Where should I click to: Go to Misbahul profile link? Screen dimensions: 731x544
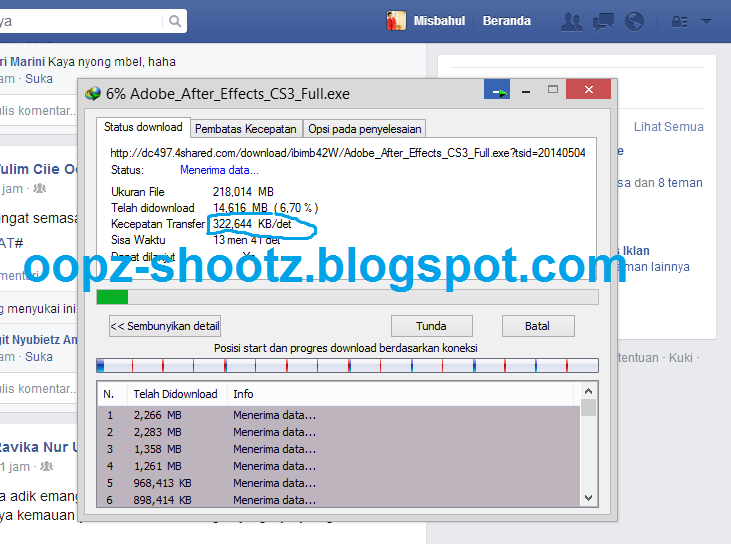point(439,21)
